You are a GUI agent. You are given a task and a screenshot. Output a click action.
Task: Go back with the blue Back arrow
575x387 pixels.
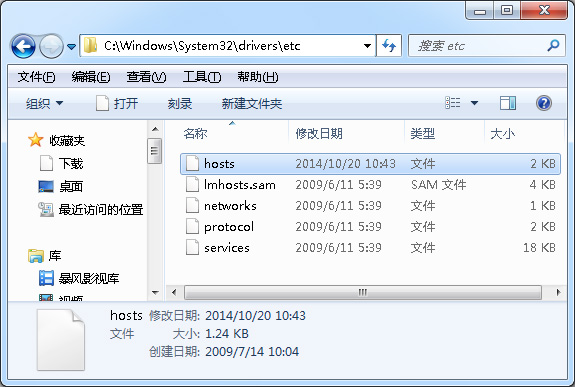pyautogui.click(x=23, y=46)
